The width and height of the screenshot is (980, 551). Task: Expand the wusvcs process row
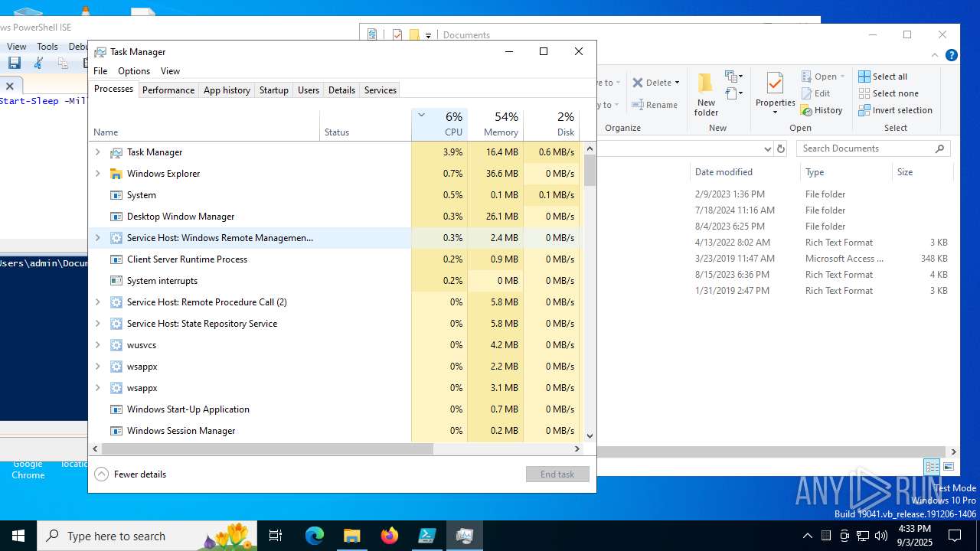97,345
